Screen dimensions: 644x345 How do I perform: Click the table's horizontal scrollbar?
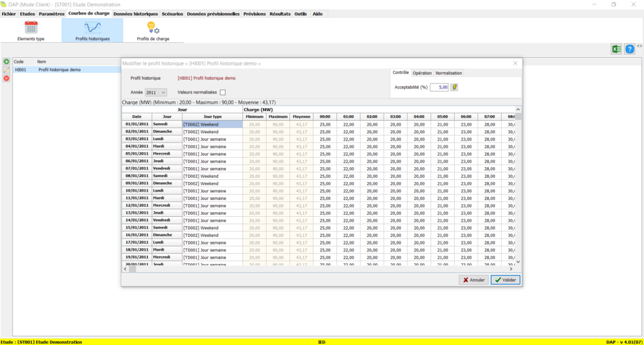(314, 269)
